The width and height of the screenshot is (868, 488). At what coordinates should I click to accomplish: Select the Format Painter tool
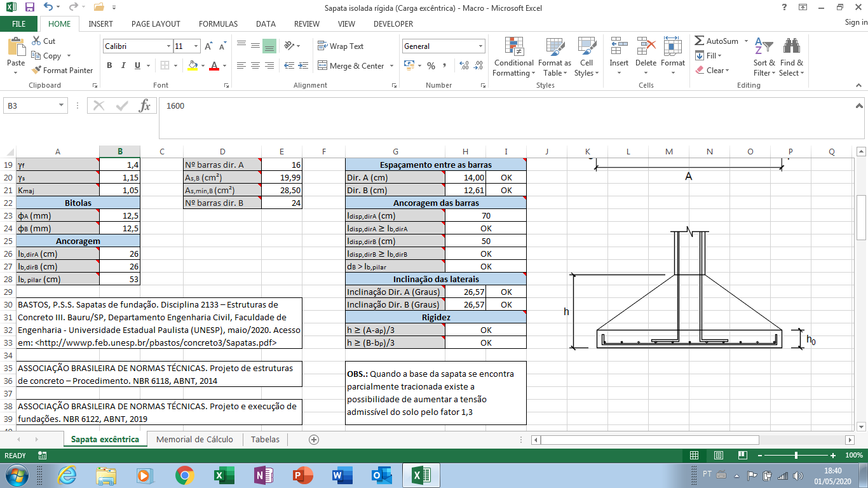[62, 71]
